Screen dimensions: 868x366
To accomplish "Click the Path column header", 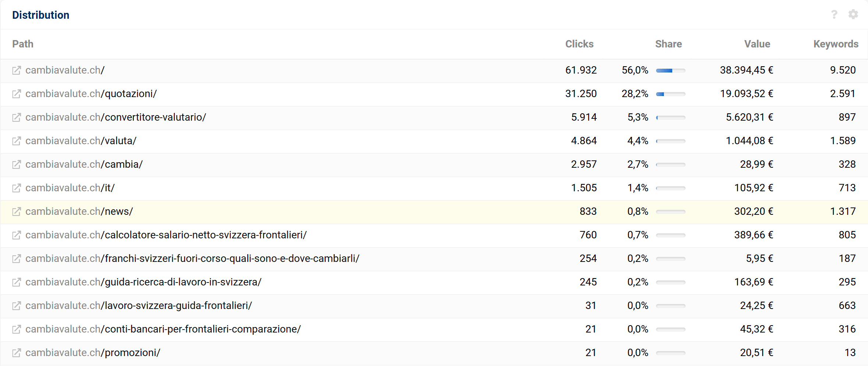I will point(23,44).
